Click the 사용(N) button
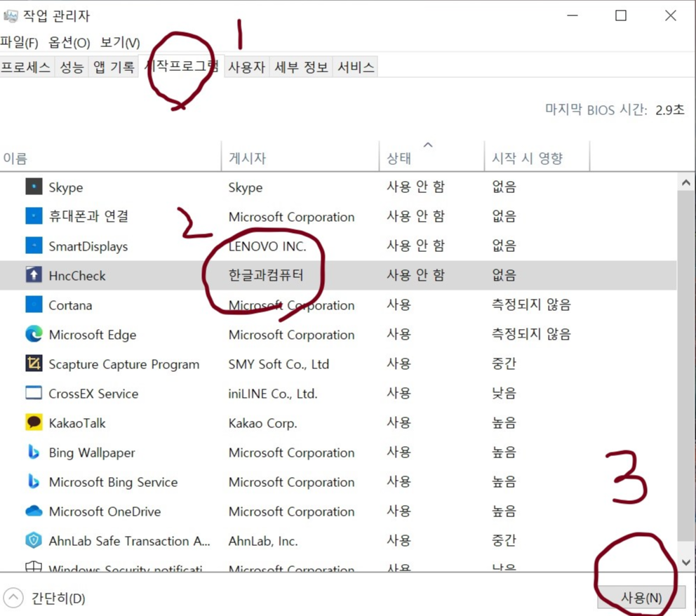The height and width of the screenshot is (616, 696). (x=641, y=597)
